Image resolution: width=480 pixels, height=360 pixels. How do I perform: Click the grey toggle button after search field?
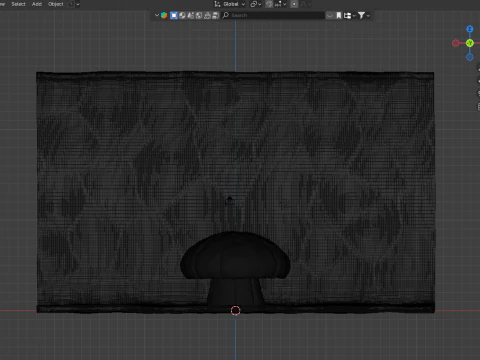(x=330, y=15)
